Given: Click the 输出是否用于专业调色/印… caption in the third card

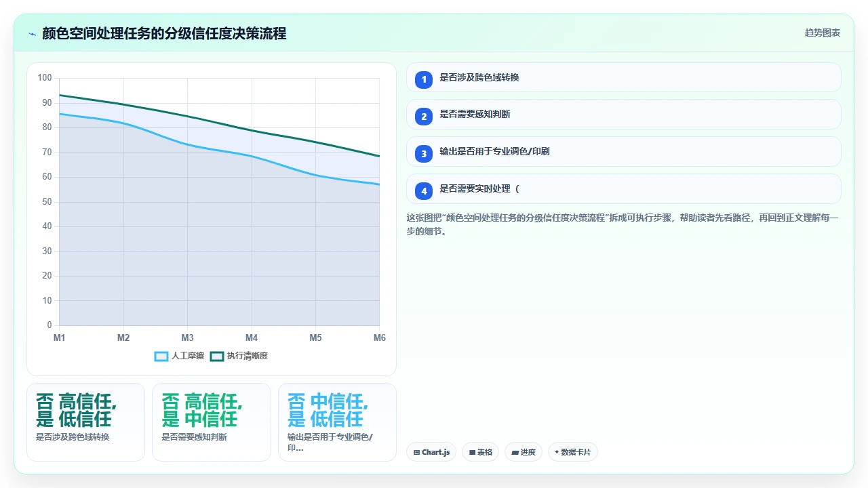Looking at the screenshot, I should click(330, 443).
